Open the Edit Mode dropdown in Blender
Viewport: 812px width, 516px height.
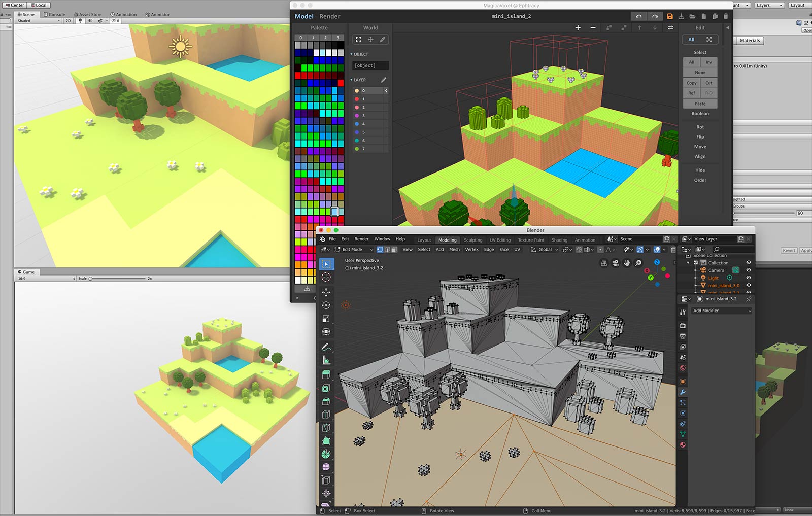pos(354,250)
